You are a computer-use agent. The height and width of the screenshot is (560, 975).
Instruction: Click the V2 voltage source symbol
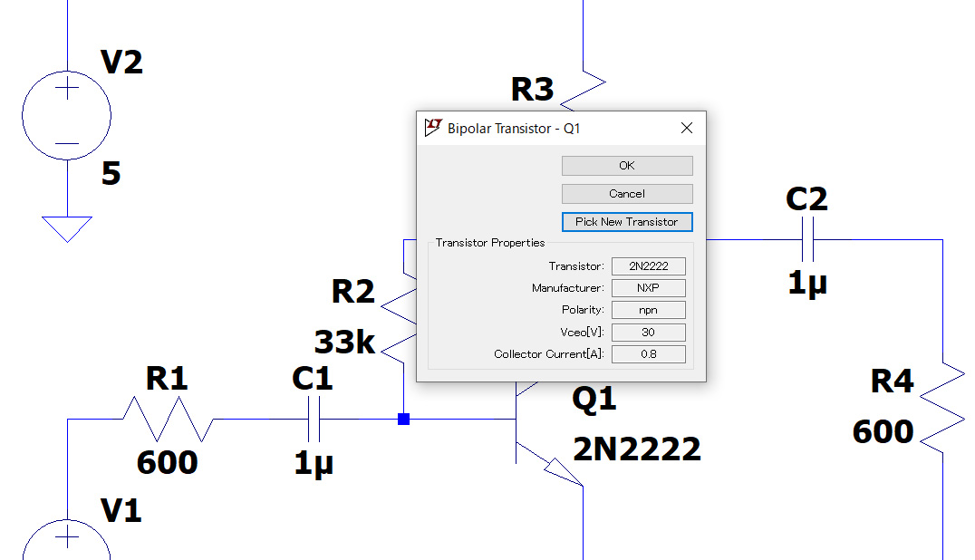tap(66, 116)
